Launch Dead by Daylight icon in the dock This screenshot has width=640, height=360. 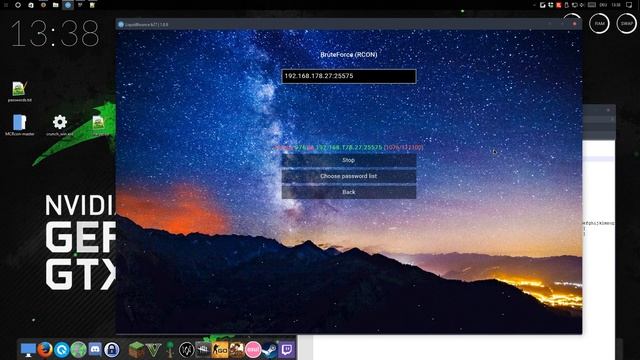point(203,350)
